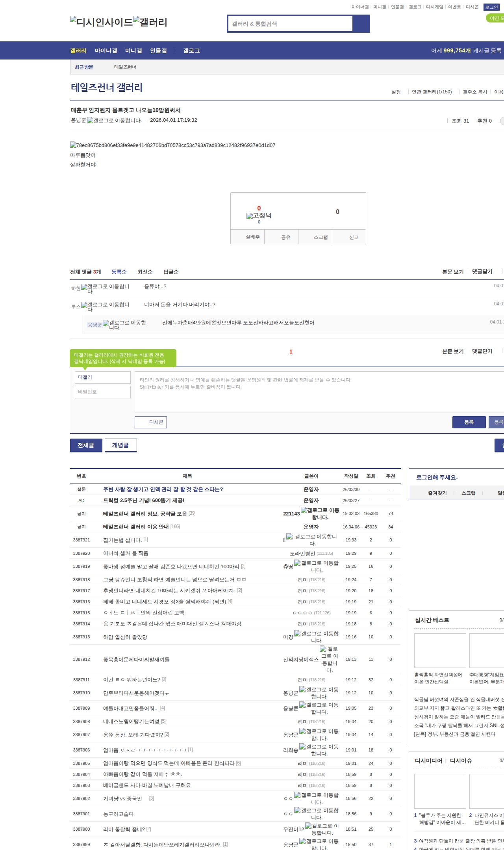Switch comment sorting to 최신순
The height and width of the screenshot is (850, 504).
click(x=145, y=272)
